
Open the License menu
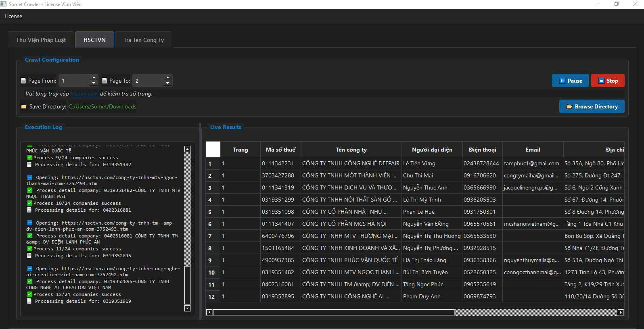coord(13,16)
